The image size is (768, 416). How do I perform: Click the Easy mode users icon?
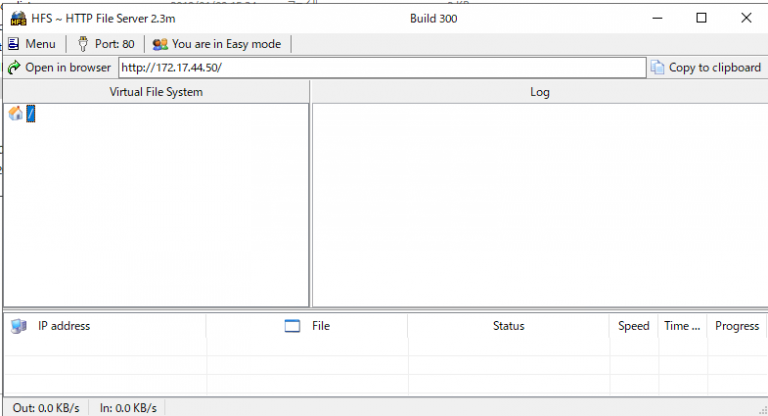point(160,45)
